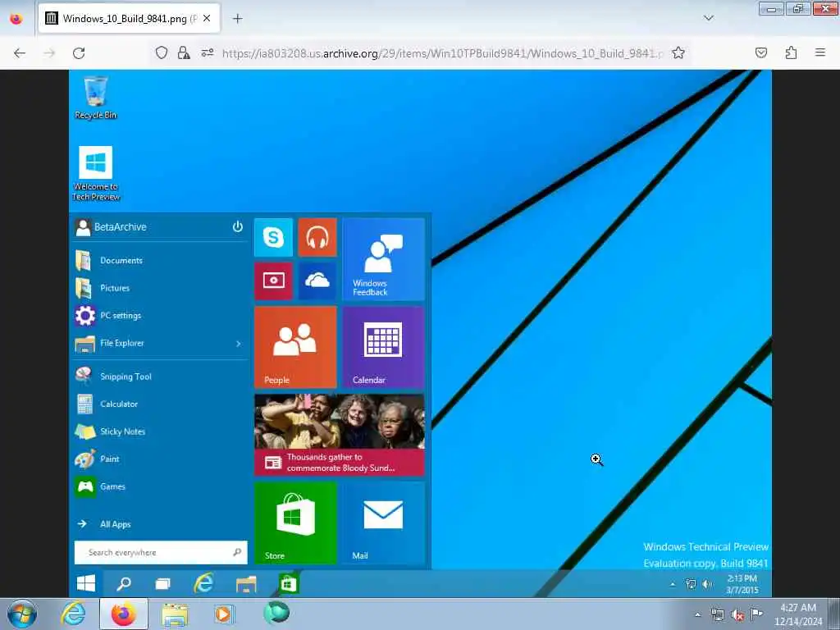Click Recycle Bin icon in the pictured desktop
This screenshot has height=630, width=840.
pos(96,98)
